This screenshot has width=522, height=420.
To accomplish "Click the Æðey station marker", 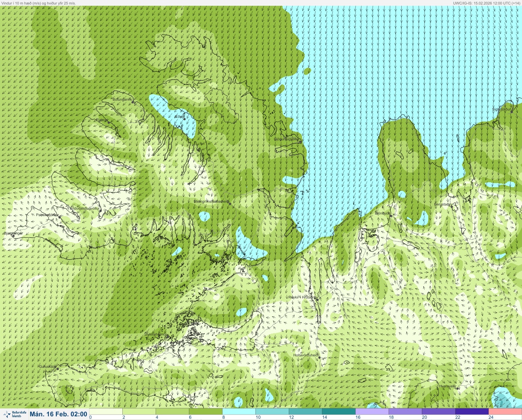I will point(185,119).
